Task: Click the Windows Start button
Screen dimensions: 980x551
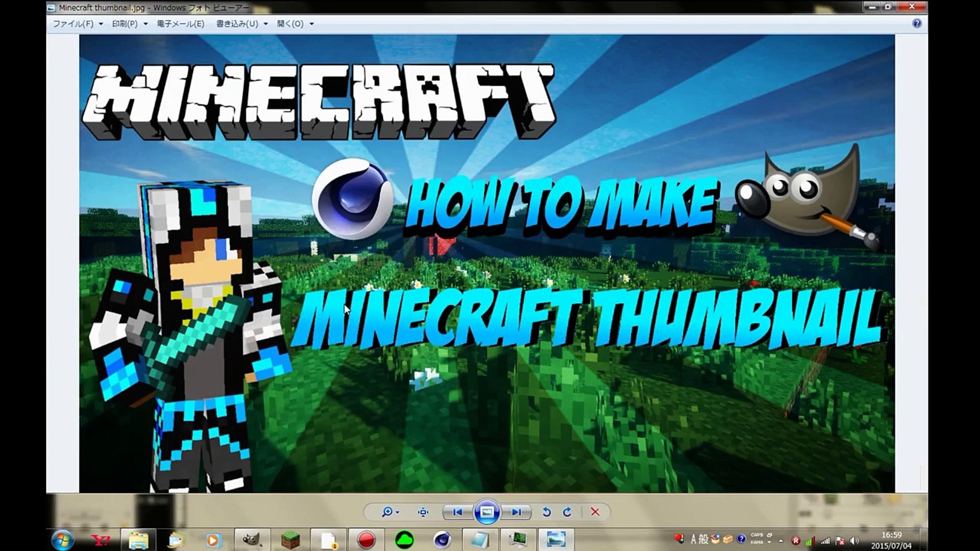Action: click(63, 539)
